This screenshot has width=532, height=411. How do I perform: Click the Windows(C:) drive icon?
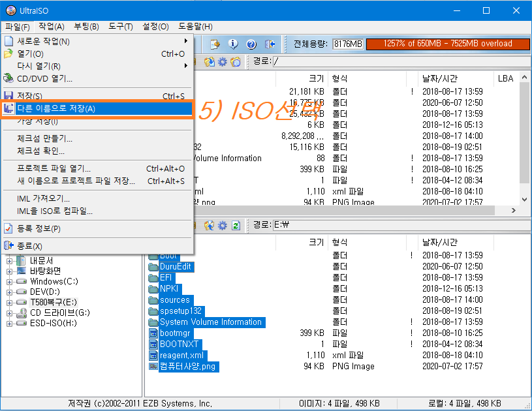pyautogui.click(x=22, y=281)
